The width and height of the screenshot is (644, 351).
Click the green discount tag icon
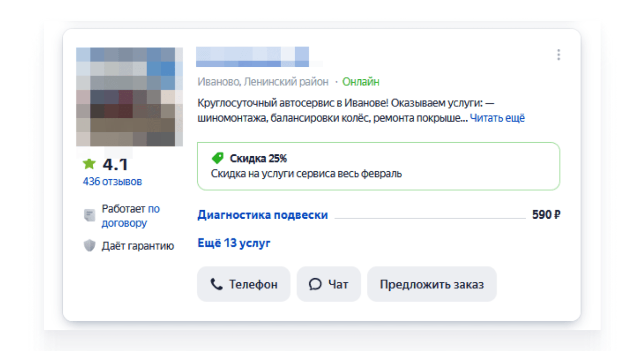coord(218,158)
